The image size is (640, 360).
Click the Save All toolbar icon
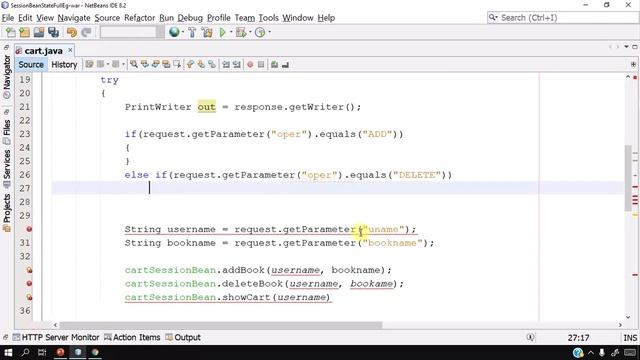[53, 32]
